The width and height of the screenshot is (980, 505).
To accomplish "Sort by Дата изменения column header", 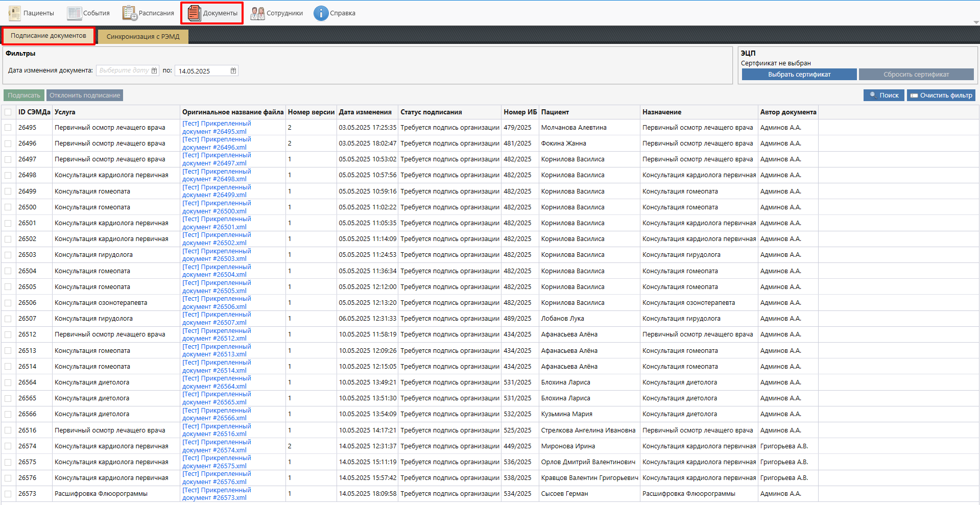I will pos(365,112).
